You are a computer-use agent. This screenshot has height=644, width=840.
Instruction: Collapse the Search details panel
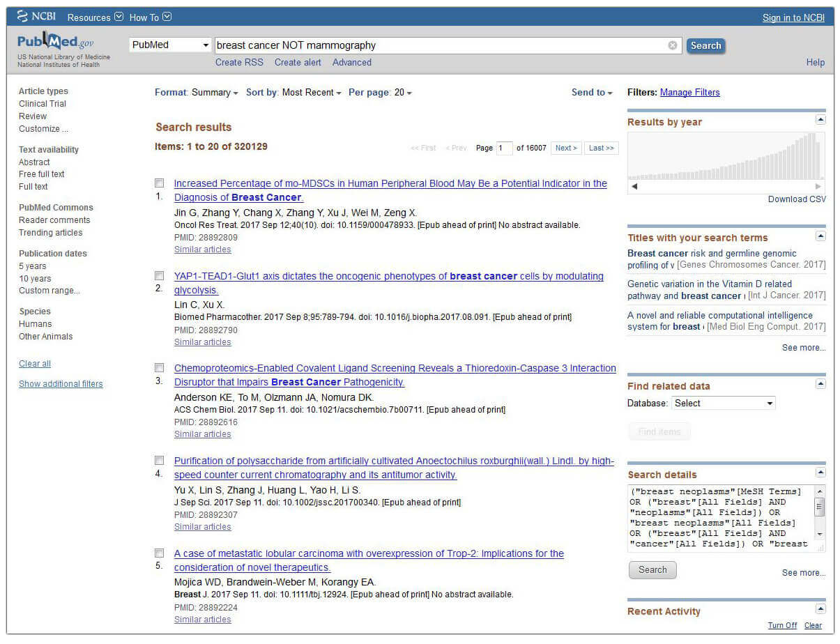[x=820, y=473]
